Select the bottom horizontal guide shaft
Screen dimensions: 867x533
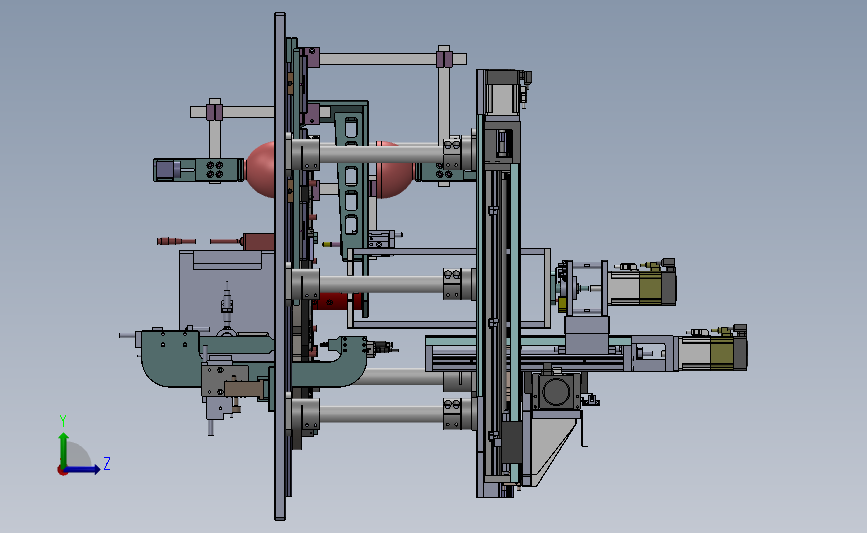tap(381, 414)
